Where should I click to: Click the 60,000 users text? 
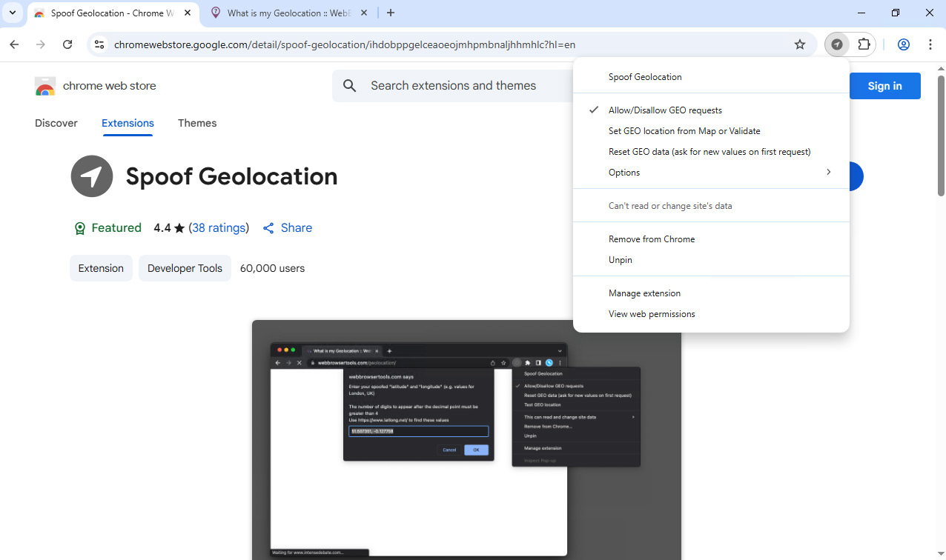click(x=272, y=268)
